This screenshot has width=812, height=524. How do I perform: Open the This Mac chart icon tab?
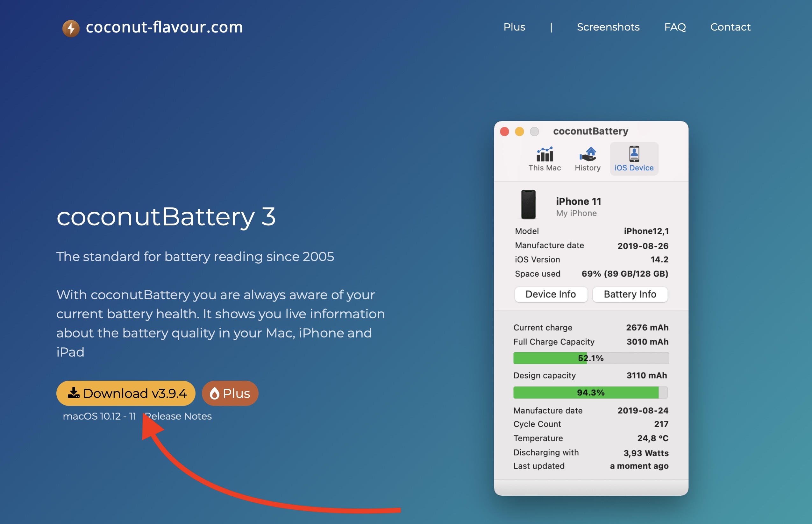tap(545, 154)
